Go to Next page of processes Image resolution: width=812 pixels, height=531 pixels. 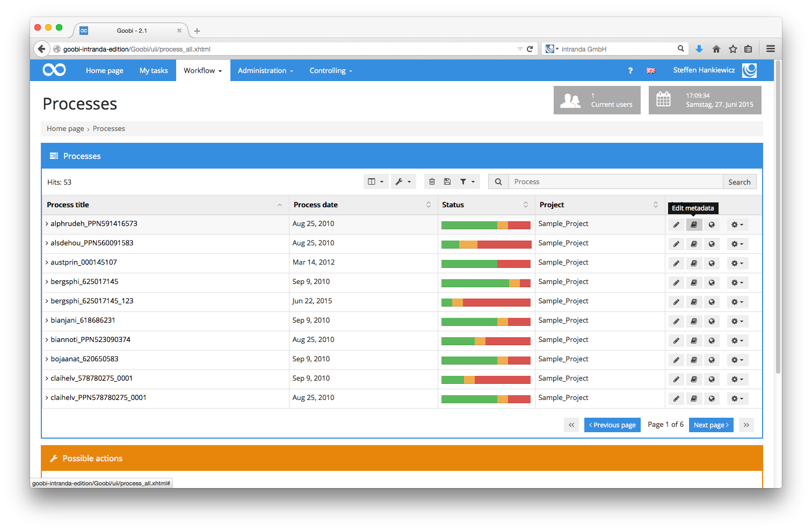711,425
